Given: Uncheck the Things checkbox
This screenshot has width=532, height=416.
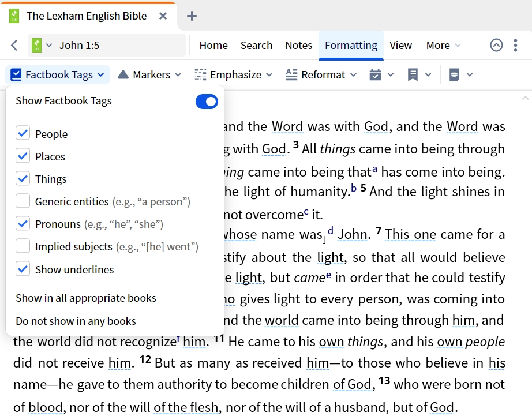Looking at the screenshot, I should click(x=23, y=178).
